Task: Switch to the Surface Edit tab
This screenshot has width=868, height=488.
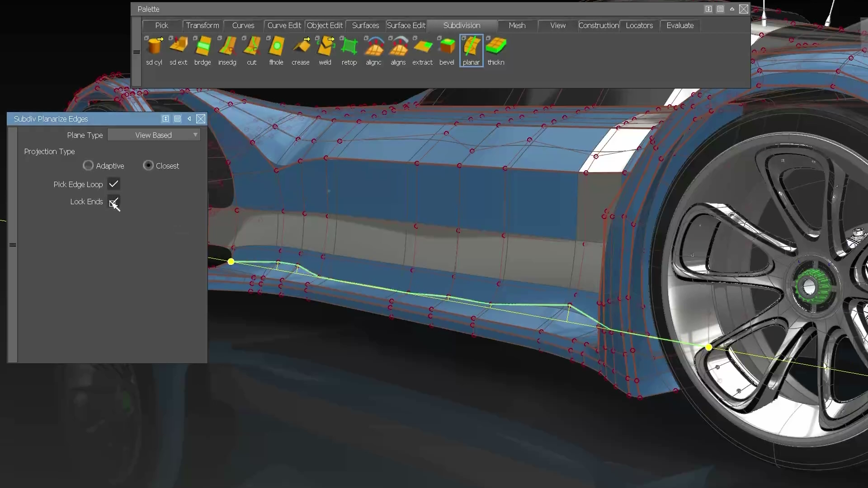Action: pos(406,26)
